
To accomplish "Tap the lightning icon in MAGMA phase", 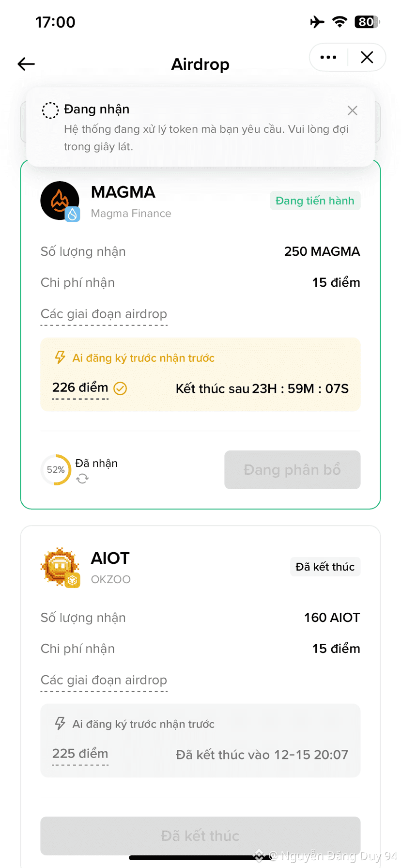I will 60,357.
